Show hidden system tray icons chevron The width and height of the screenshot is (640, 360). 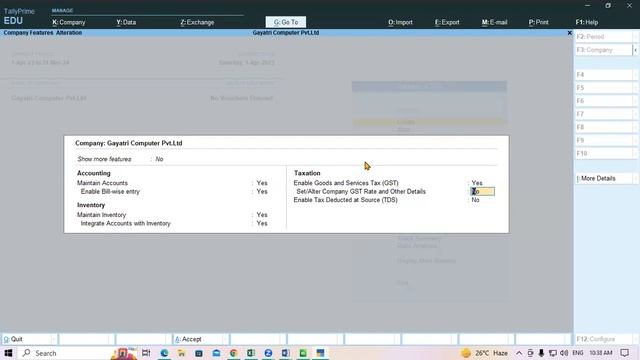point(519,353)
